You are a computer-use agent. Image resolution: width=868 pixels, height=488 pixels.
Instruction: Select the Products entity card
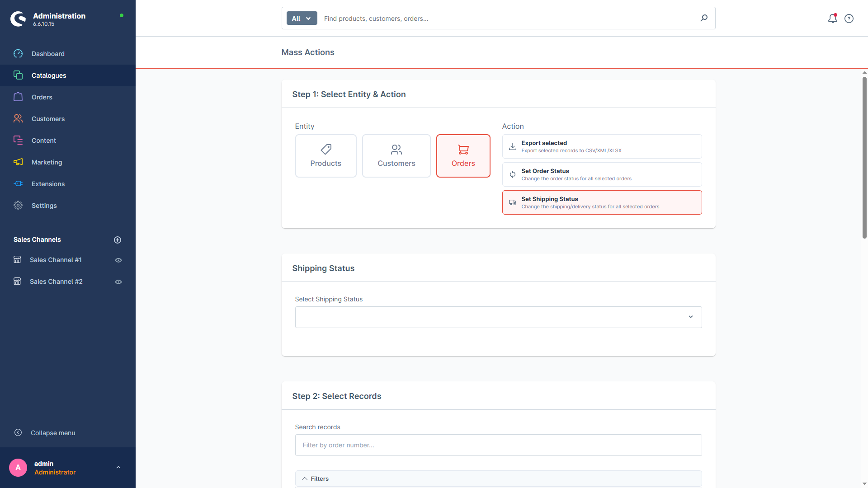click(326, 156)
